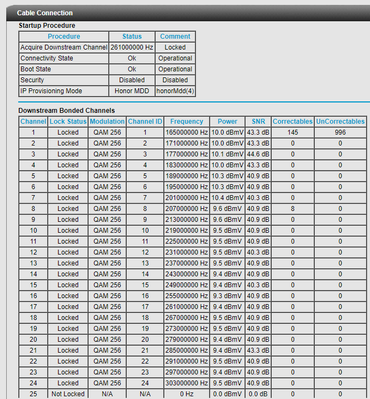
Task: Click the Cable Connection header title
Action: tap(45, 13)
